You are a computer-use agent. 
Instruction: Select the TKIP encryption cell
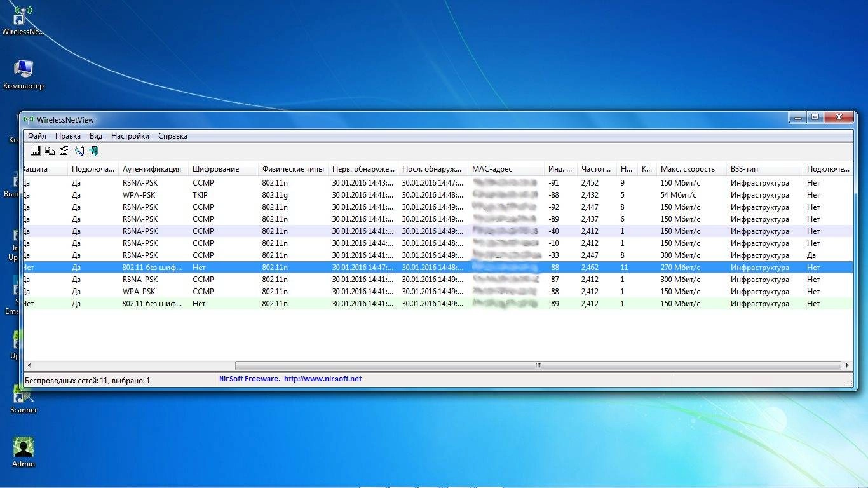tap(200, 195)
